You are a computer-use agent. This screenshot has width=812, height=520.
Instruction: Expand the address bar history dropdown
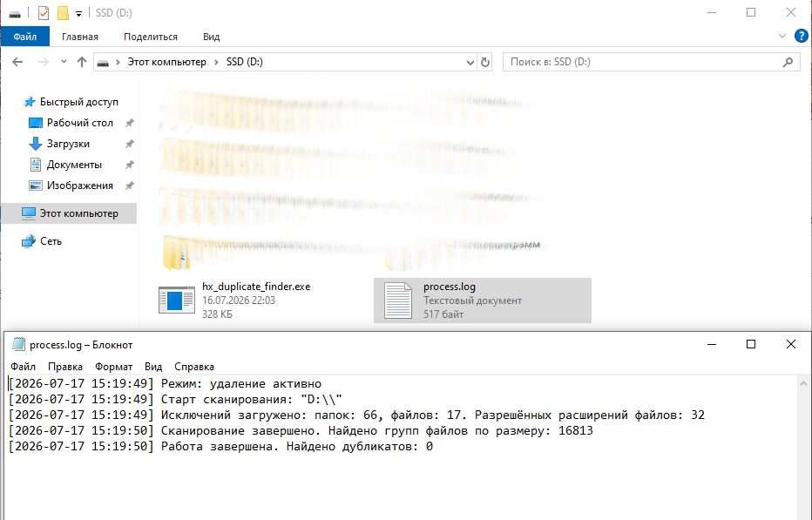[x=470, y=63]
